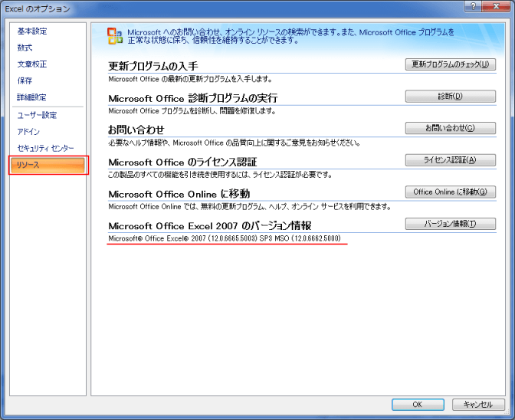Click the Microsoft Office Online に移動 heading
Viewport: 515px width, 420px height.
coord(179,193)
